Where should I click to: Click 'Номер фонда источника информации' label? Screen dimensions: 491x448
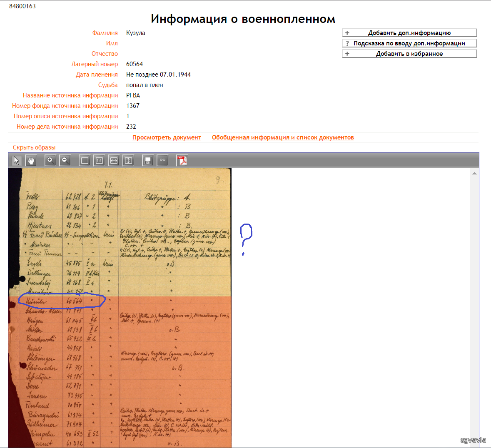pyautogui.click(x=65, y=106)
